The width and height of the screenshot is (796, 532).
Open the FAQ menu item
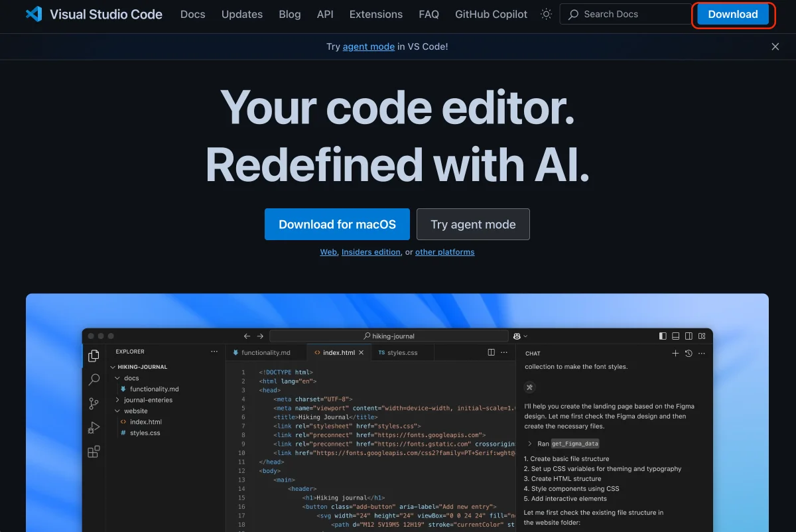(x=429, y=14)
